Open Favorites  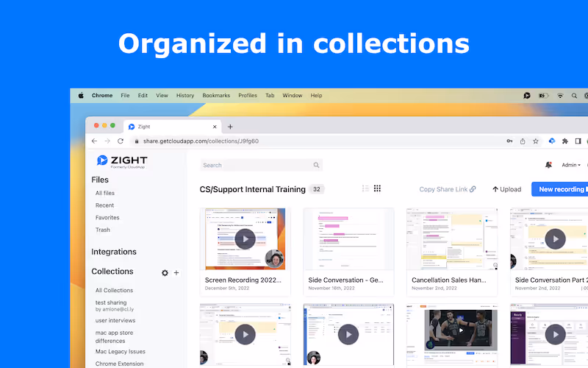pos(107,217)
